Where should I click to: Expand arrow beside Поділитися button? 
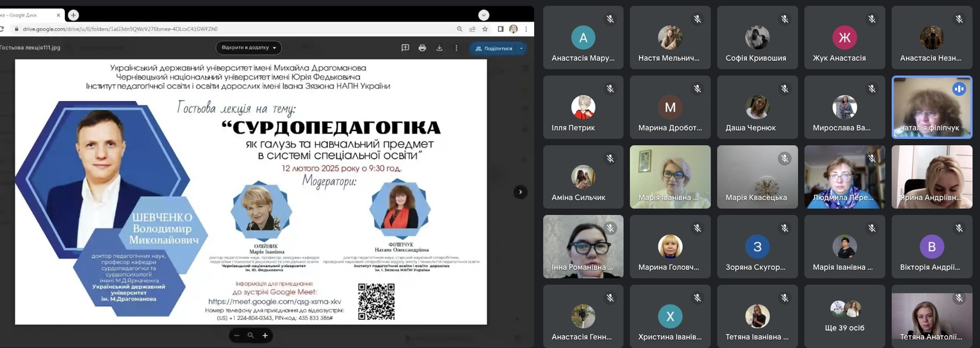click(x=521, y=48)
